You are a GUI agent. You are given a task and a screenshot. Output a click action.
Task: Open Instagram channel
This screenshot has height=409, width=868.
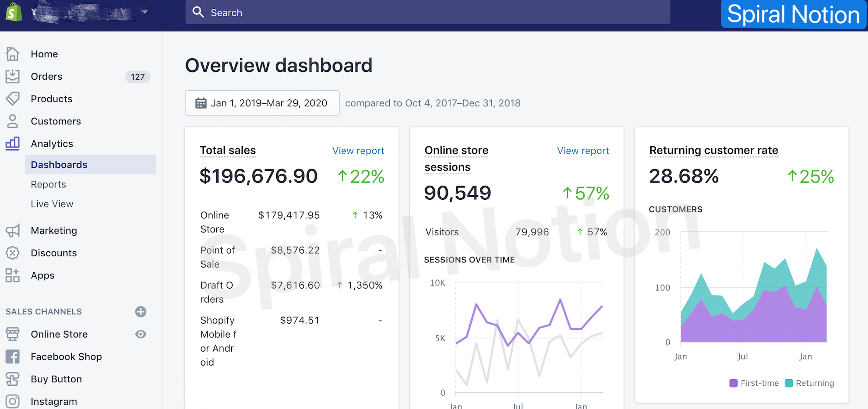(x=54, y=402)
